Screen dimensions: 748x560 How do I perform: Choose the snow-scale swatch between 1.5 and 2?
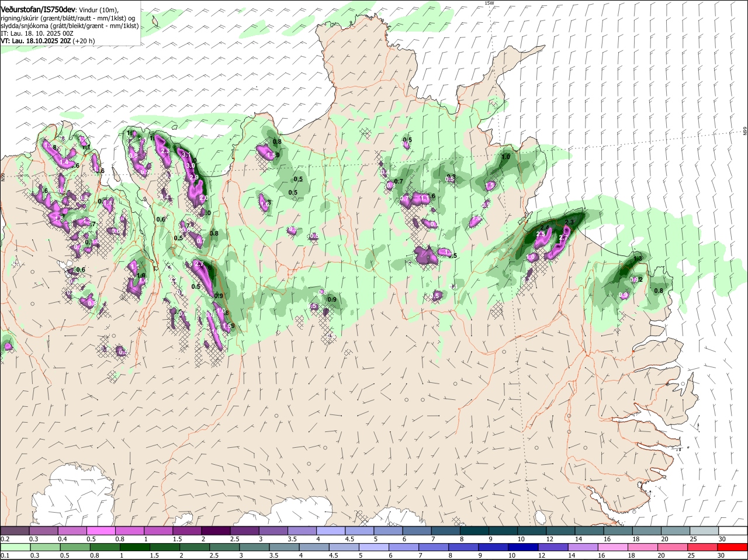[x=187, y=530]
